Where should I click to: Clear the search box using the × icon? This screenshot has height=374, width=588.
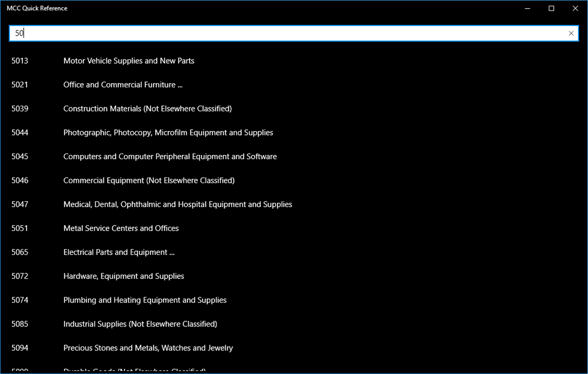[571, 33]
